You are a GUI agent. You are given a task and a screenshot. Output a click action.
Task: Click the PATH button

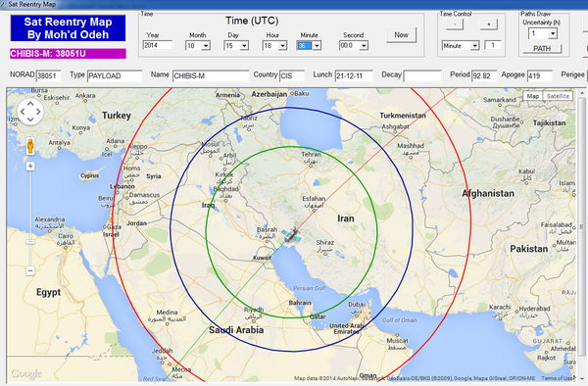click(542, 49)
